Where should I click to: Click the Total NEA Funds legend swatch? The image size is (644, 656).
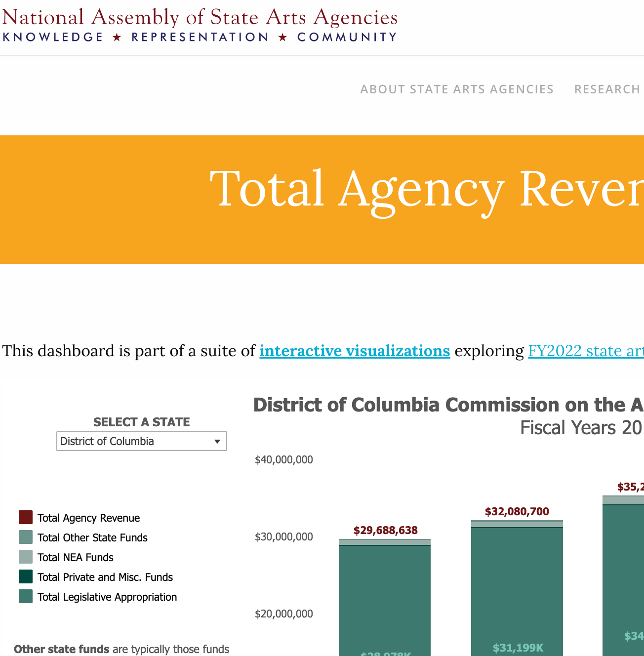click(25, 557)
